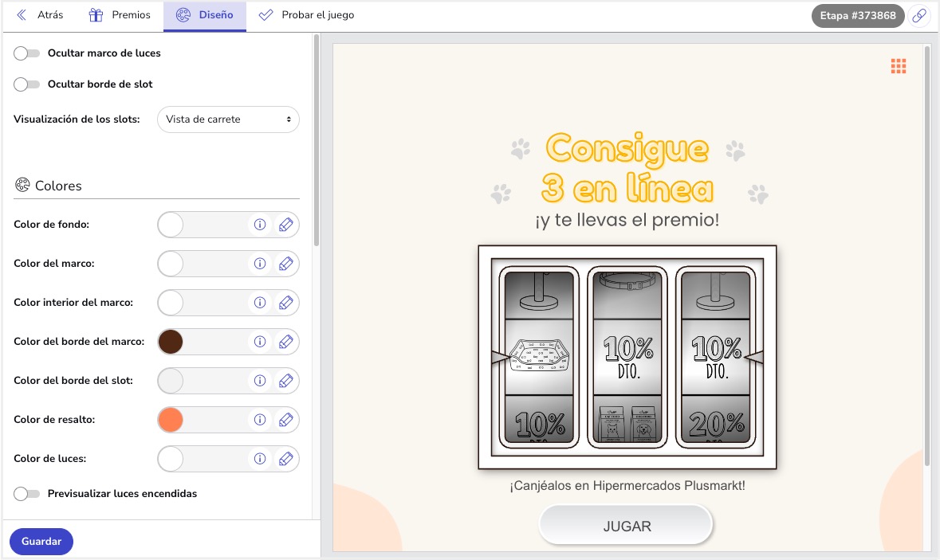Screen dimensions: 940x560
Task: Go back with Atrás
Action: pyautogui.click(x=40, y=15)
